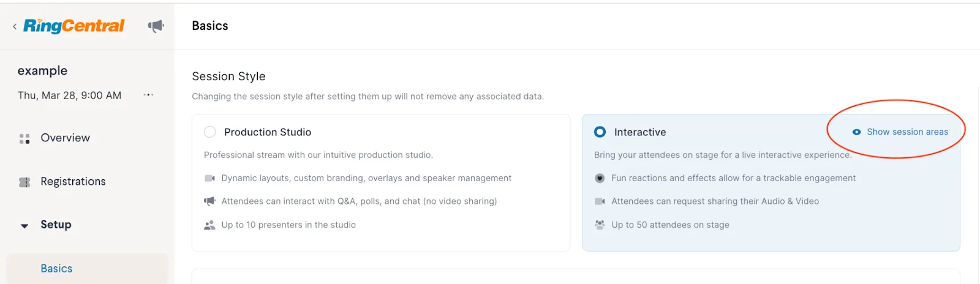Click the RingCentral logo

74,26
